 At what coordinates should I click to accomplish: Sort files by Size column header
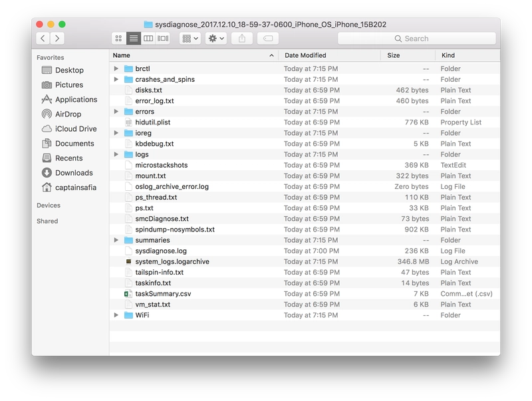(x=394, y=55)
